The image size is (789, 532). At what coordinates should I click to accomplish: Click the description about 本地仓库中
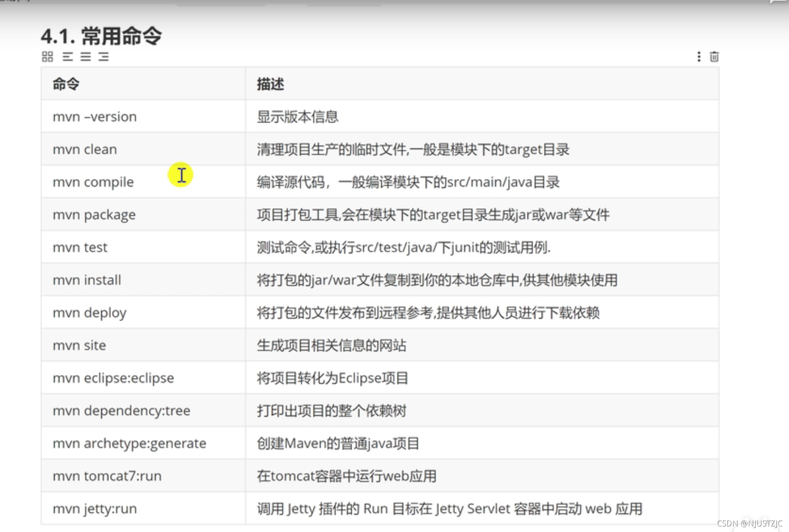(x=482, y=280)
